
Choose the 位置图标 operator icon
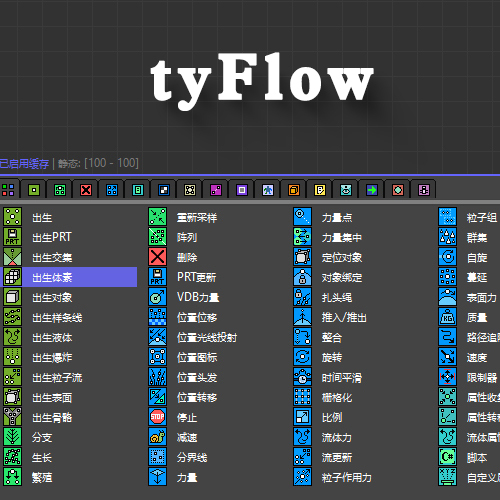point(157,356)
